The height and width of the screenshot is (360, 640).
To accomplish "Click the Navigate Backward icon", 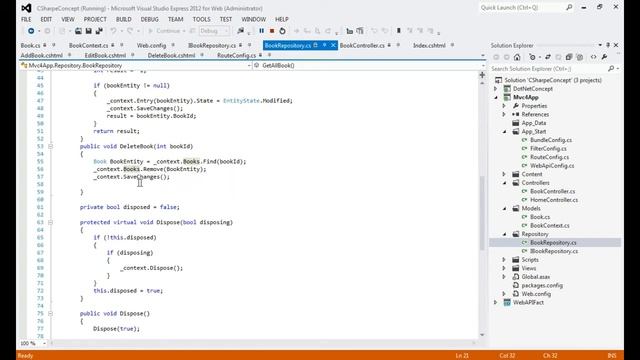I will pyautogui.click(x=31, y=31).
